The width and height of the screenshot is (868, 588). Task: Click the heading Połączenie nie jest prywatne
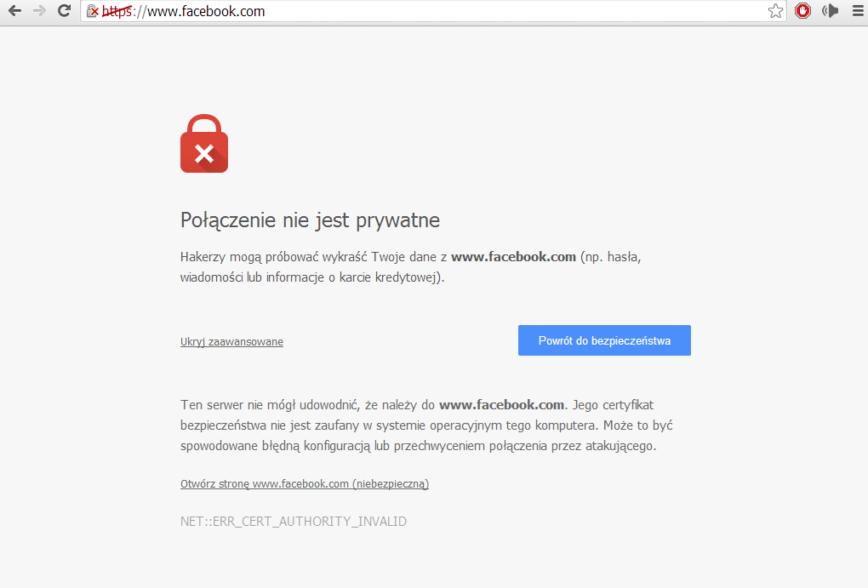(310, 220)
